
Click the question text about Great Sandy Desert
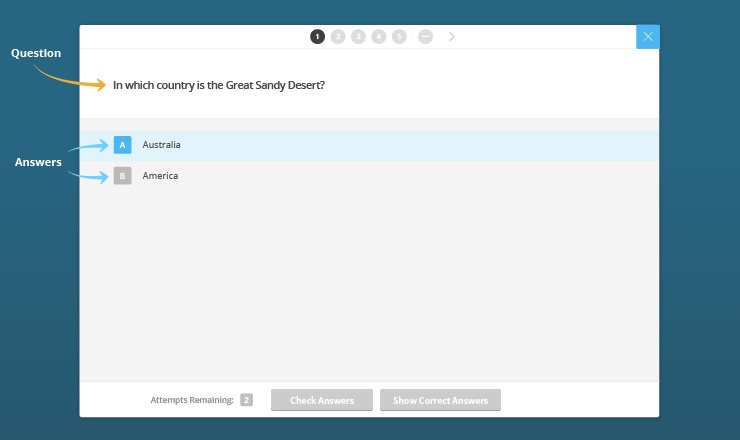coord(219,85)
